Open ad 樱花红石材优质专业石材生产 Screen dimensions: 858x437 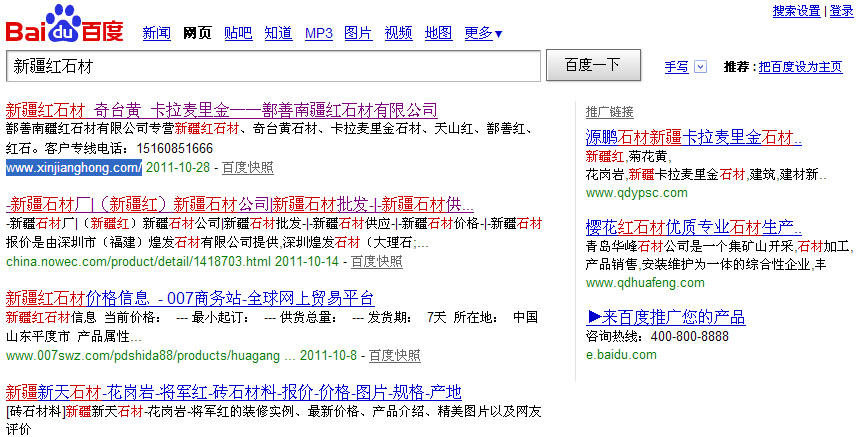[694, 227]
